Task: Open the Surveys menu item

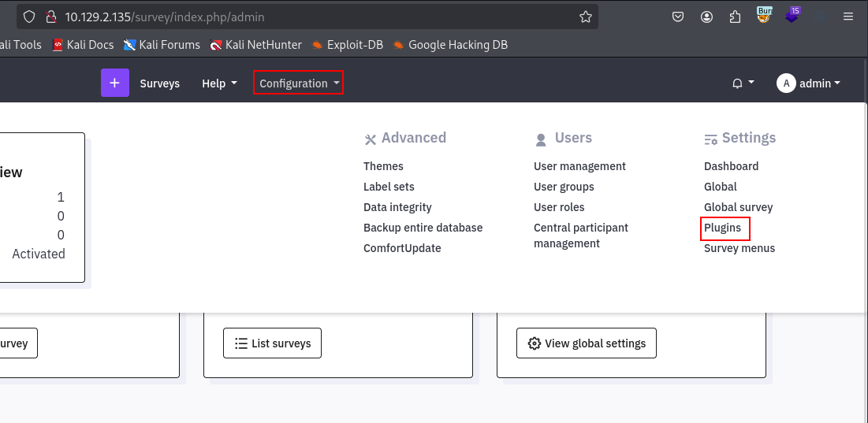Action: point(160,83)
